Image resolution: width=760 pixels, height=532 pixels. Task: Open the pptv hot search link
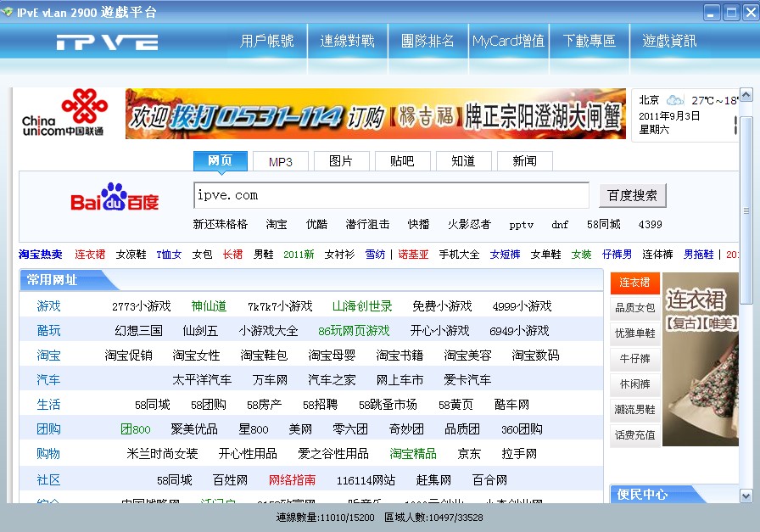(522, 225)
